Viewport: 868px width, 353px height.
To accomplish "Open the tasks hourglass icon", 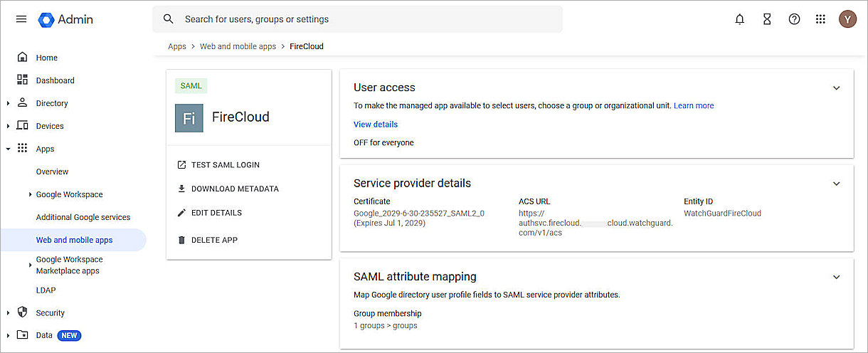I will point(767,19).
